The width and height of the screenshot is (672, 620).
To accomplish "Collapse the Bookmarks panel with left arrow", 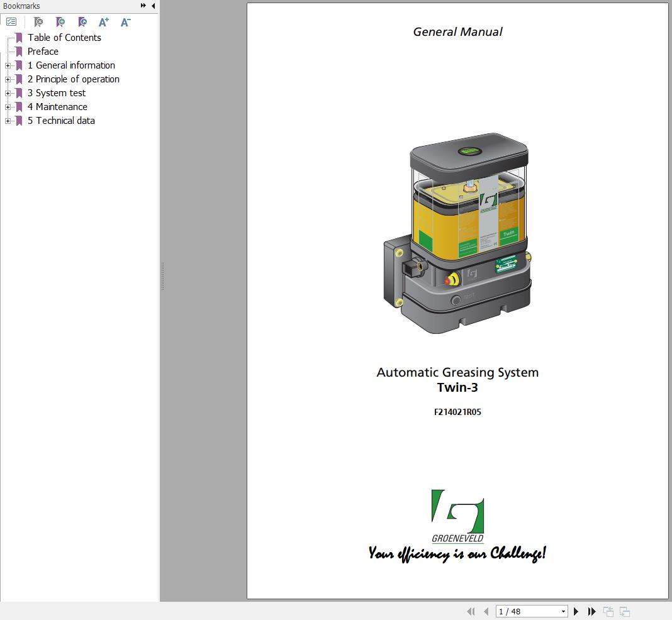I will pos(153,6).
